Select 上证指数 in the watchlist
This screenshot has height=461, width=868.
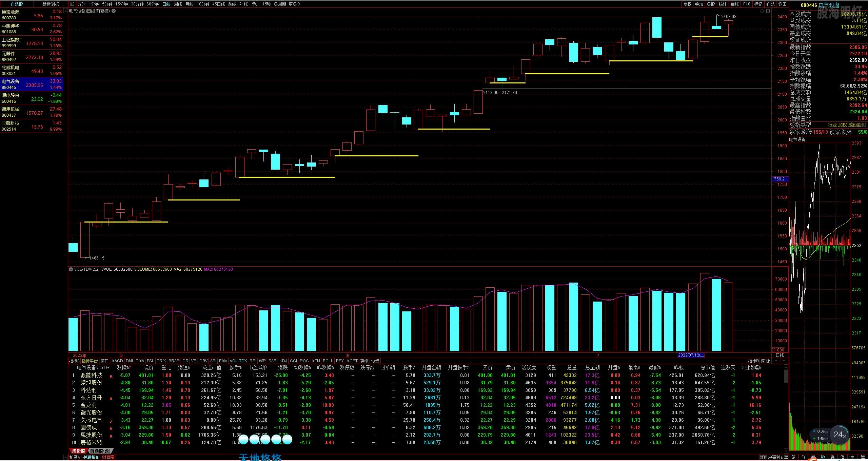click(32, 43)
